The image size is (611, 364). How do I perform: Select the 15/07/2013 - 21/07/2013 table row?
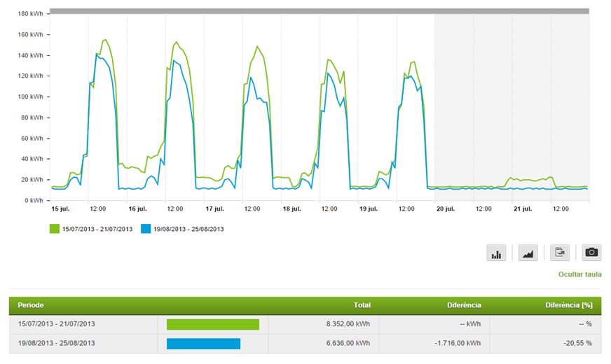pyautogui.click(x=57, y=324)
